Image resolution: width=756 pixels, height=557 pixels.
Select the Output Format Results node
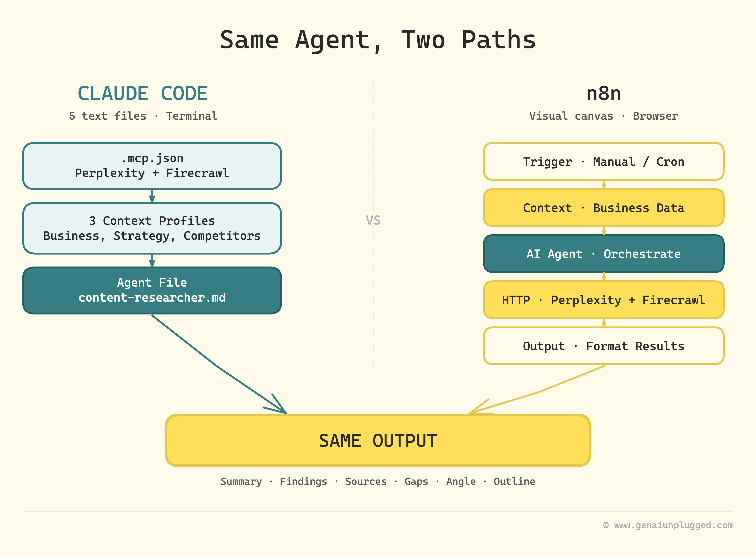point(603,346)
